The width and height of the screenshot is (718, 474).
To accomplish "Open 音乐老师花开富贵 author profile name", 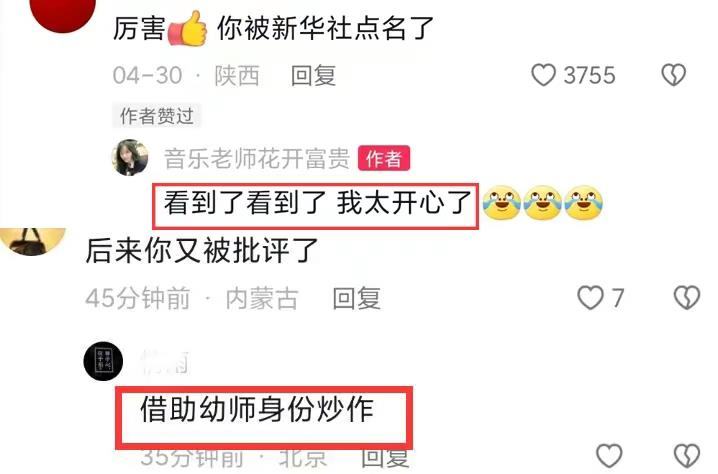I will [x=257, y=158].
